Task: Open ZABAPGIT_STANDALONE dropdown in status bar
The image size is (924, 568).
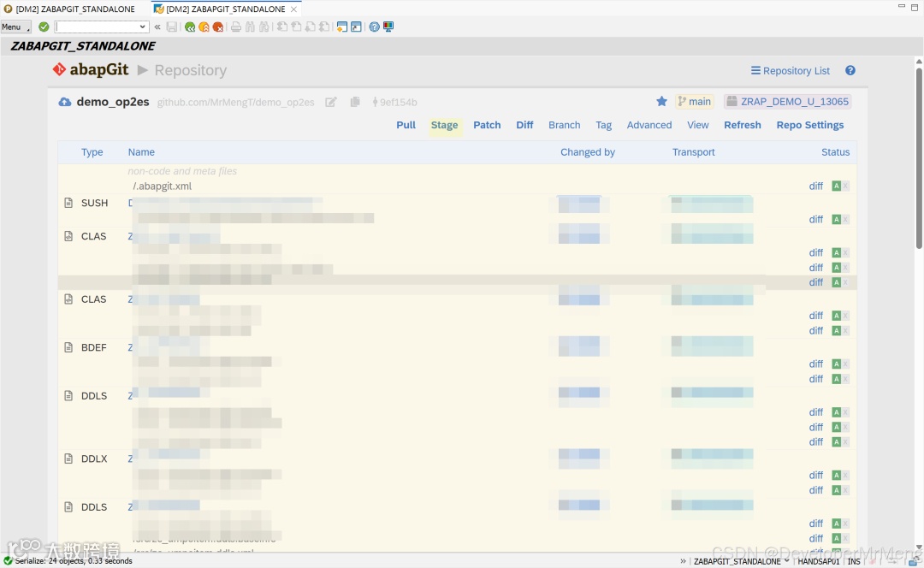Action: tap(786, 561)
